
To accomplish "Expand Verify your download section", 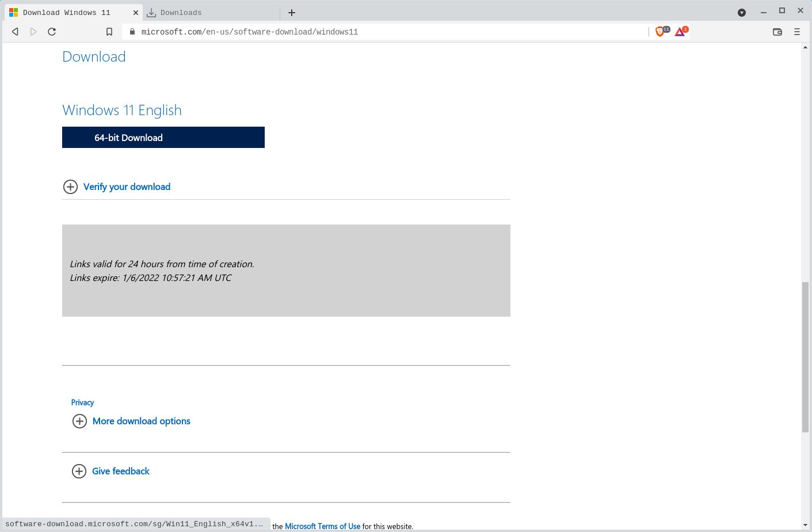I will (x=127, y=187).
